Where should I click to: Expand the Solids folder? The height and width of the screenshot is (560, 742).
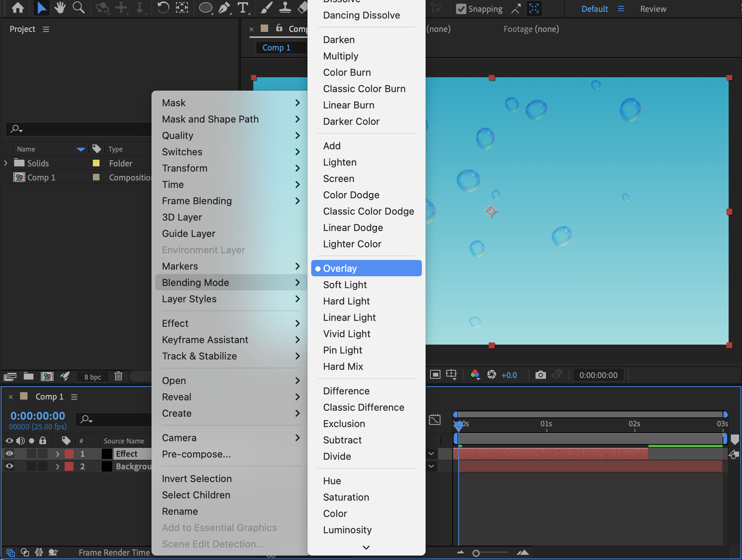pyautogui.click(x=6, y=163)
